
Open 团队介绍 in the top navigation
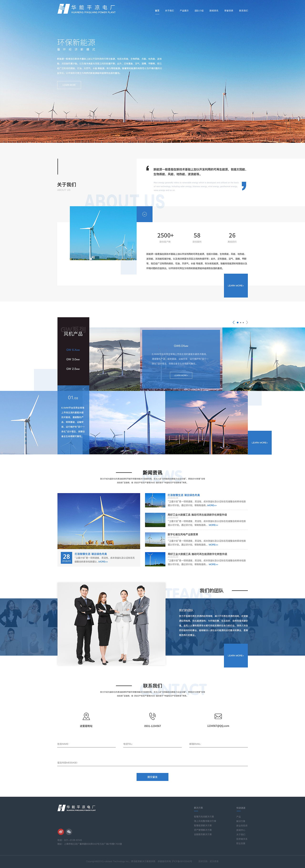coord(199,11)
